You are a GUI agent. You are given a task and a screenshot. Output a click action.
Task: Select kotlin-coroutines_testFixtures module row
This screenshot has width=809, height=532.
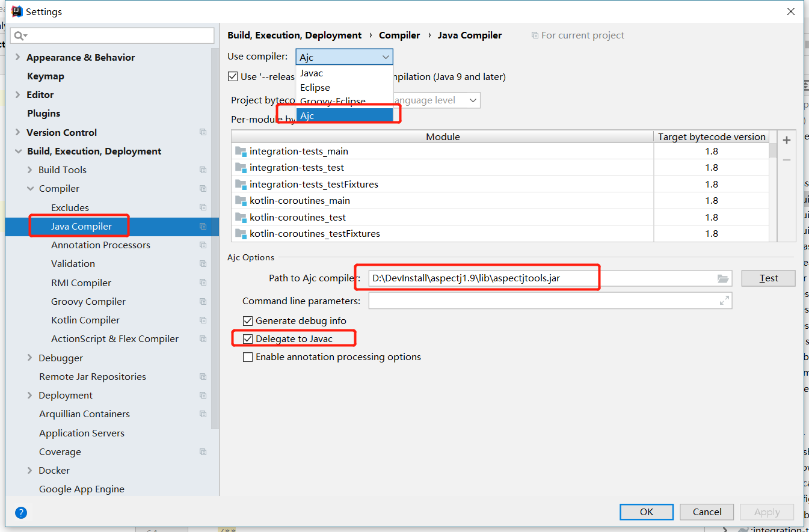coord(500,234)
